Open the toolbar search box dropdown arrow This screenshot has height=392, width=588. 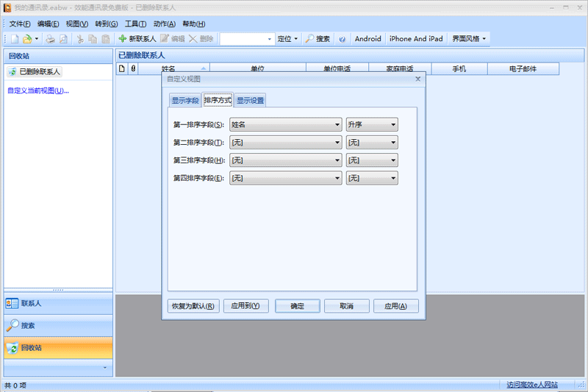[270, 39]
